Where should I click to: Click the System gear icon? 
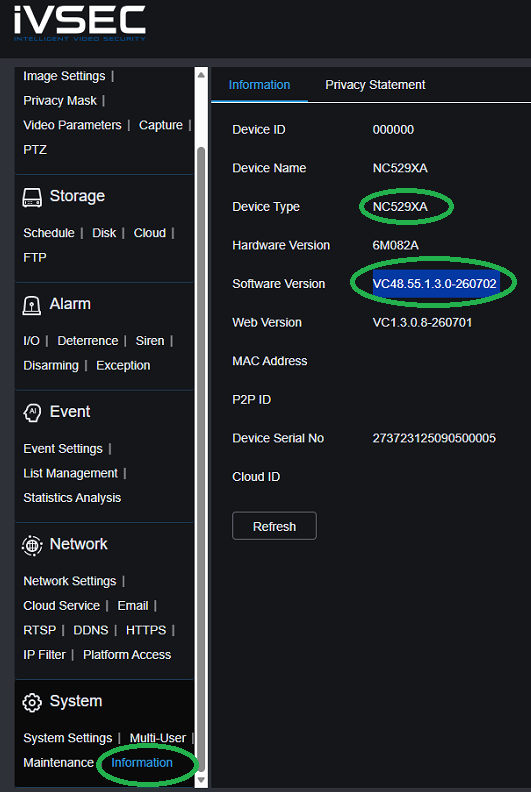coord(32,702)
